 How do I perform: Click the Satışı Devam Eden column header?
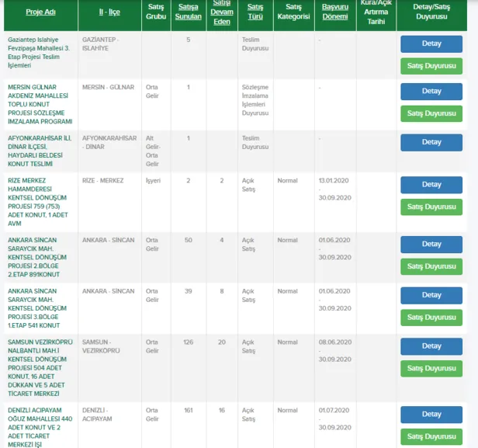221,13
